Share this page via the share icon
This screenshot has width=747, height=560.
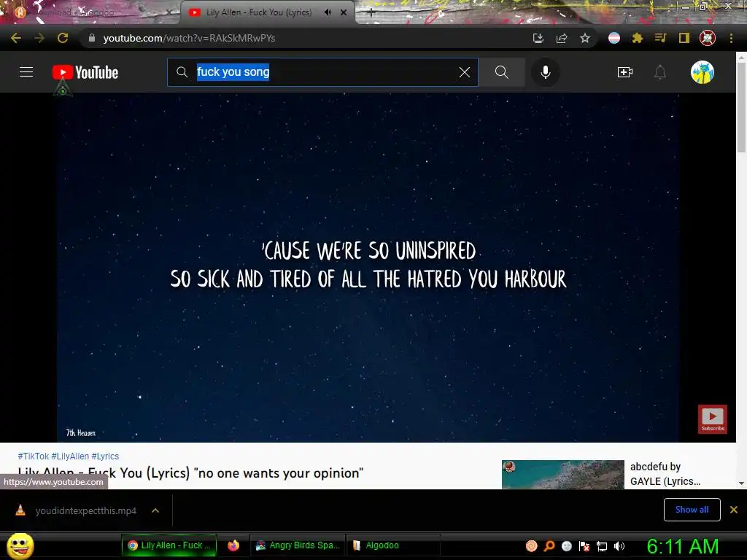coord(562,38)
